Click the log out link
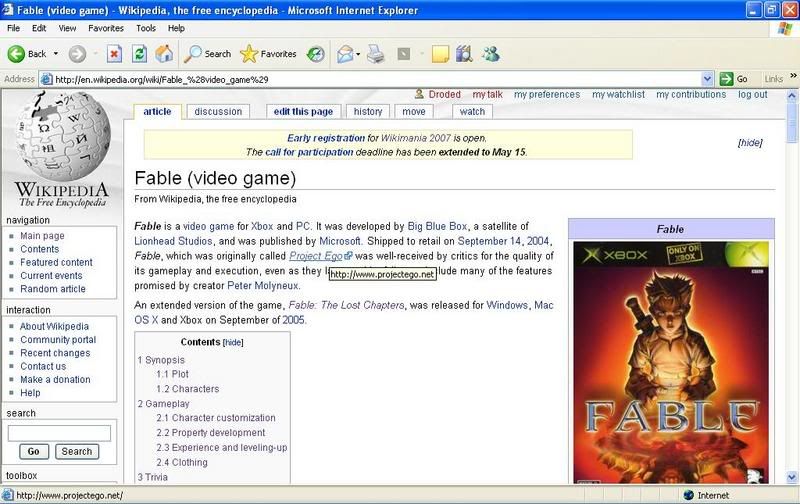The height and width of the screenshot is (504, 800). 753,94
